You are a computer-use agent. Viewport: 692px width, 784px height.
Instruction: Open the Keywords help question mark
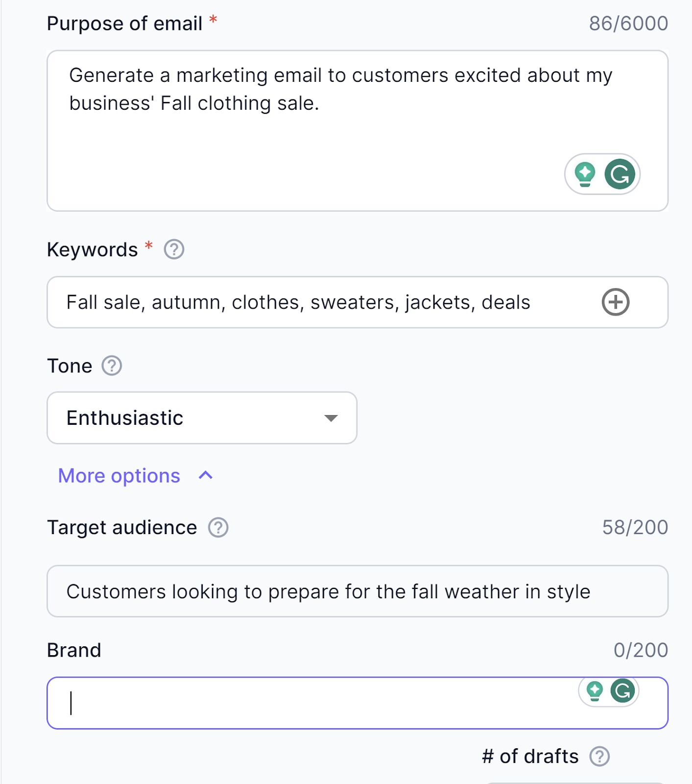[174, 249]
